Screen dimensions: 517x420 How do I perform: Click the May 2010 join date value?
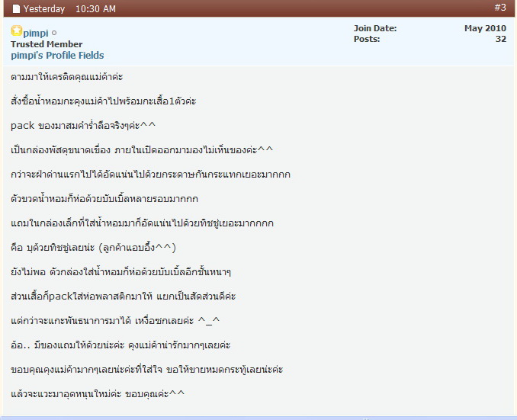coord(485,28)
